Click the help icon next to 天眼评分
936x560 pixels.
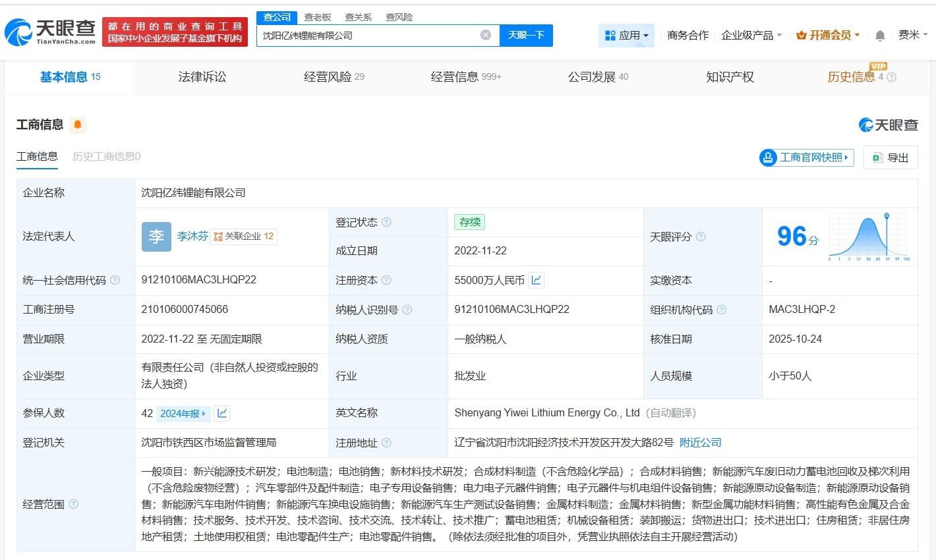click(701, 237)
